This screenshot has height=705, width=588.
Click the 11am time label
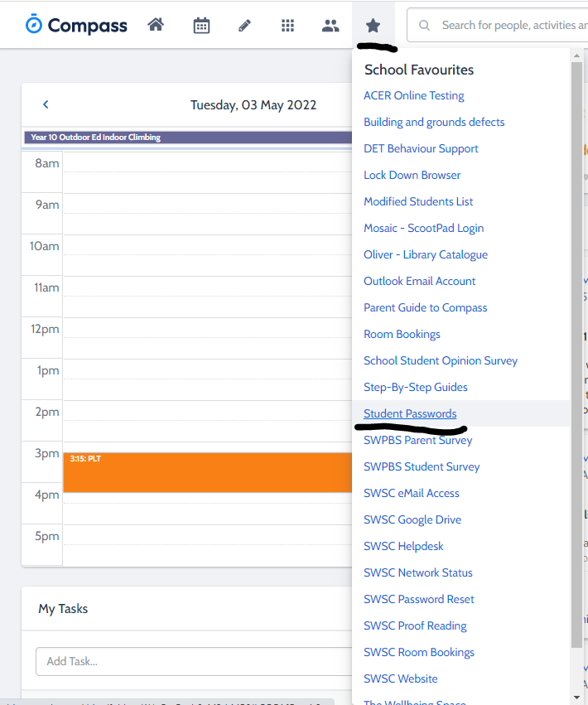click(x=46, y=287)
